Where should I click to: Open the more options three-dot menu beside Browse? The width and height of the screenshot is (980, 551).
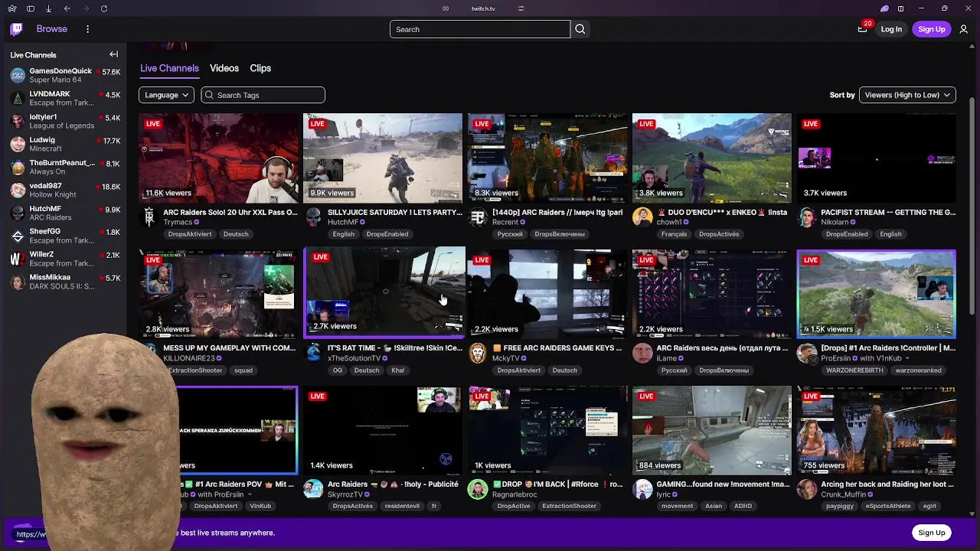(x=87, y=29)
